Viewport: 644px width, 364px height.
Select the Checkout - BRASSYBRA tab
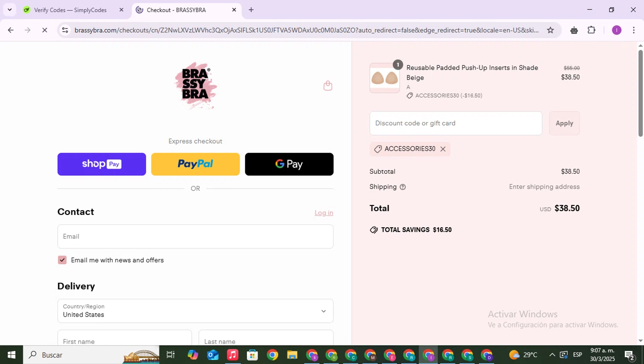[x=176, y=10]
